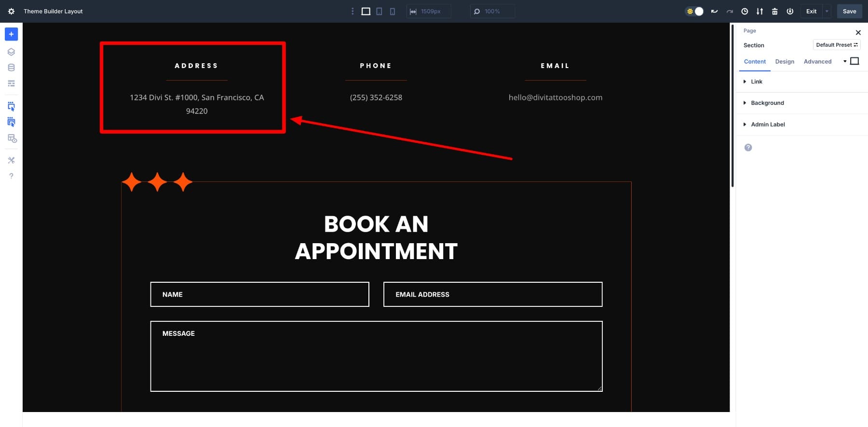Toggle the light/dark mode switch
The width and height of the screenshot is (868, 427).
(x=694, y=11)
